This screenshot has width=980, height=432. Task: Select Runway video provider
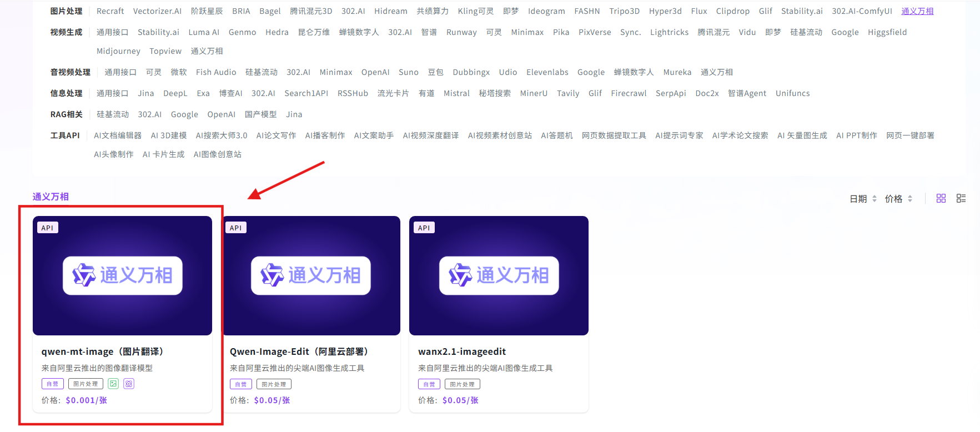pyautogui.click(x=461, y=32)
